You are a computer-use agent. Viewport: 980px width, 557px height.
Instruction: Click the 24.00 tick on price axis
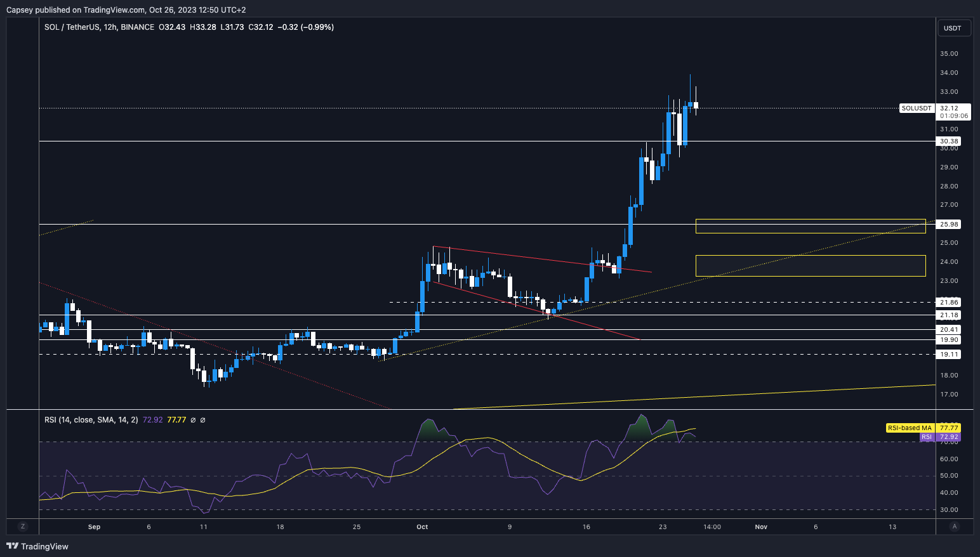click(949, 262)
